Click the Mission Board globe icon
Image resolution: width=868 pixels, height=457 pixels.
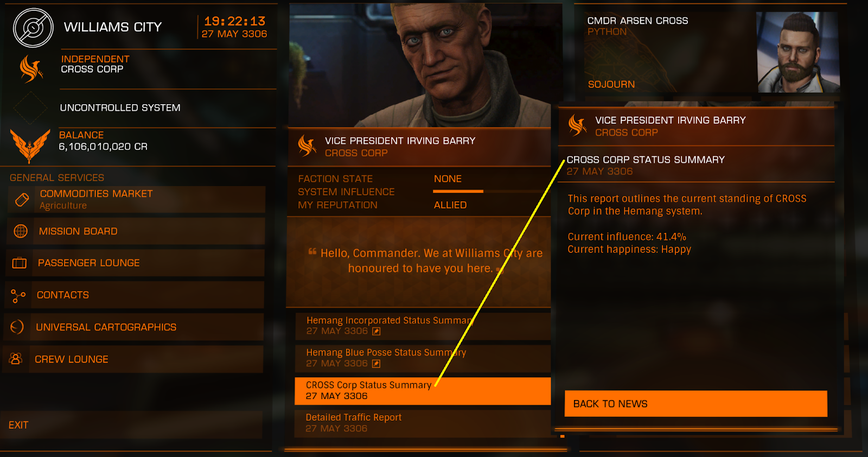coord(21,231)
